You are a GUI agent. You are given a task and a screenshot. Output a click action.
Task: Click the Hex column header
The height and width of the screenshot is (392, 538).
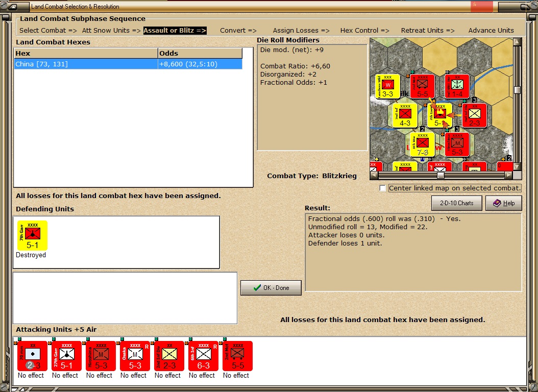coord(86,53)
